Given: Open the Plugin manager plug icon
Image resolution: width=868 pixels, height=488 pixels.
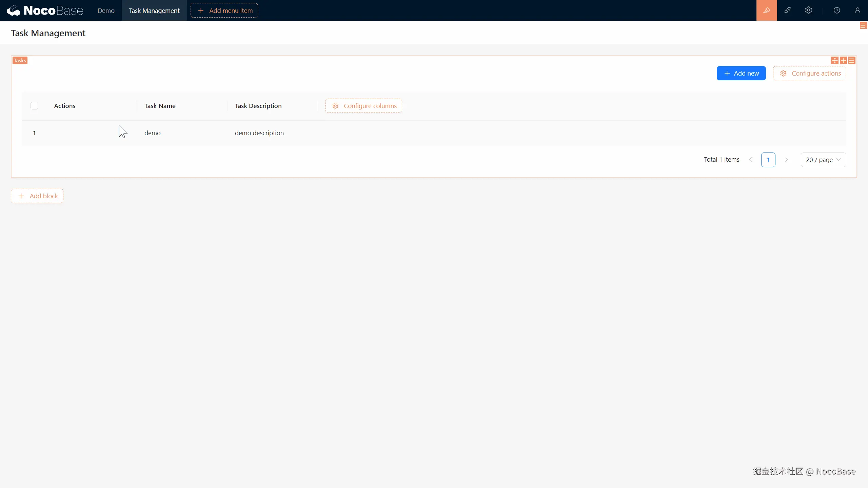Looking at the screenshot, I should (787, 10).
